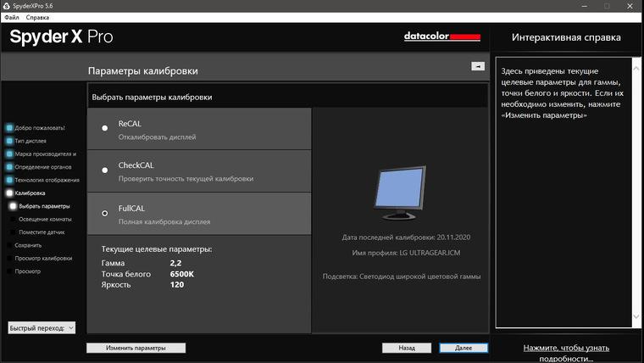This screenshot has width=644, height=363.
Task: Click the Определение органов step marker icon
Action: pos(9,167)
